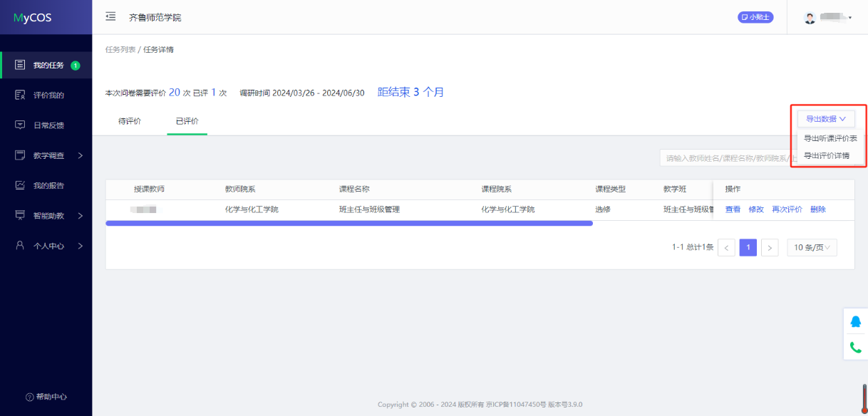Expand 个人中心 sidebar menu
Screen dimensions: 868x416
coord(48,246)
